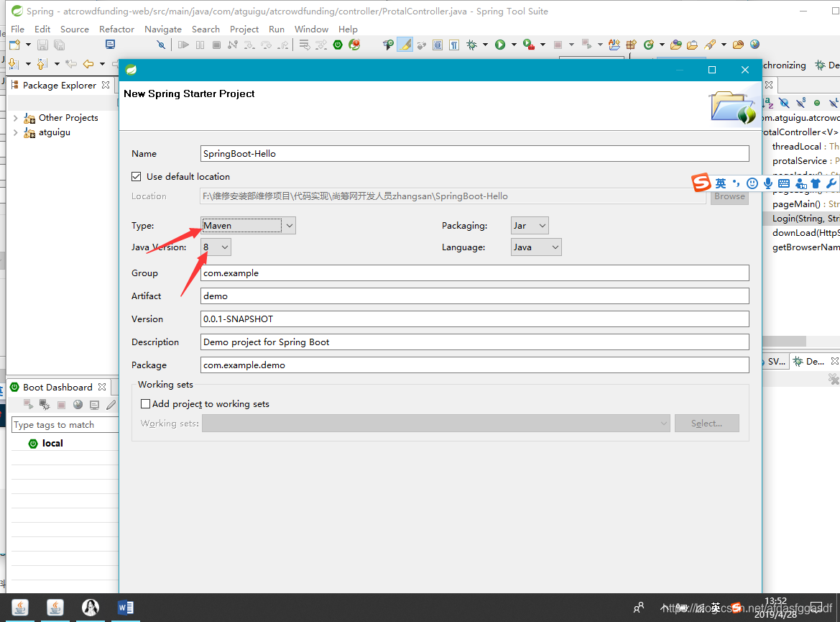The width and height of the screenshot is (840, 622).
Task: Click the disabled Browse button
Action: (x=729, y=196)
